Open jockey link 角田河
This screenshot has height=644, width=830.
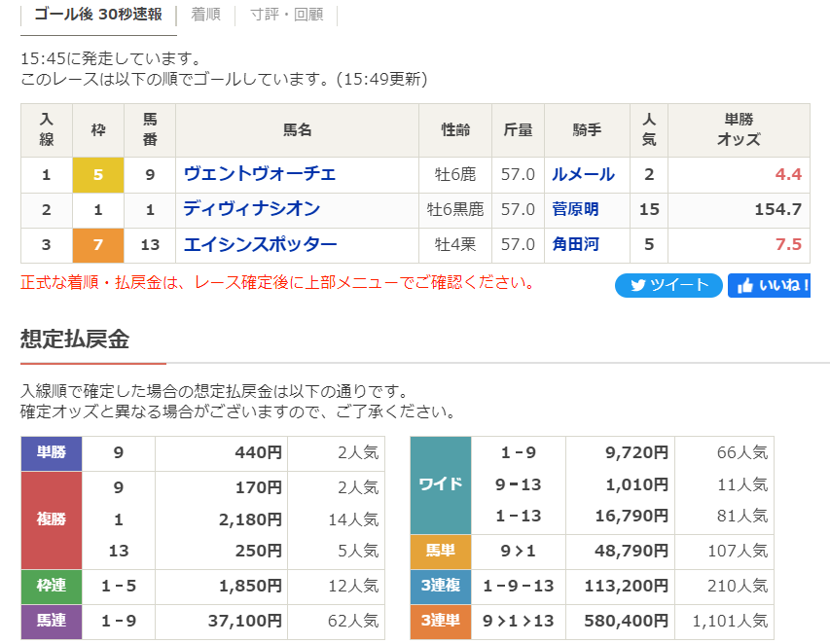tap(575, 244)
